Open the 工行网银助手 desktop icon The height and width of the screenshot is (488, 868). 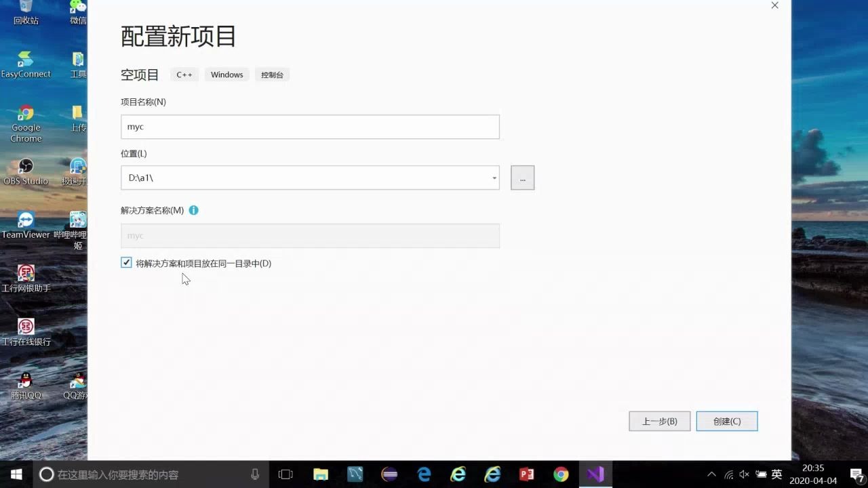(x=26, y=279)
